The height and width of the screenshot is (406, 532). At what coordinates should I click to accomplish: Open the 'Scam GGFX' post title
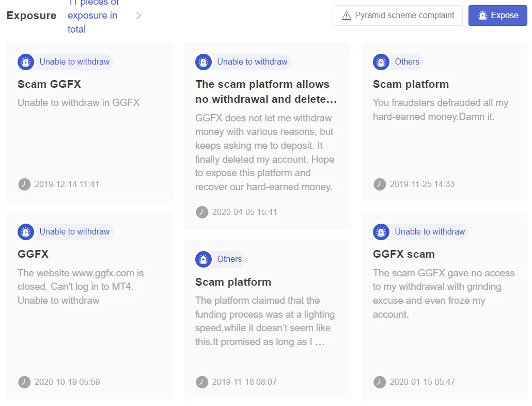coord(49,84)
